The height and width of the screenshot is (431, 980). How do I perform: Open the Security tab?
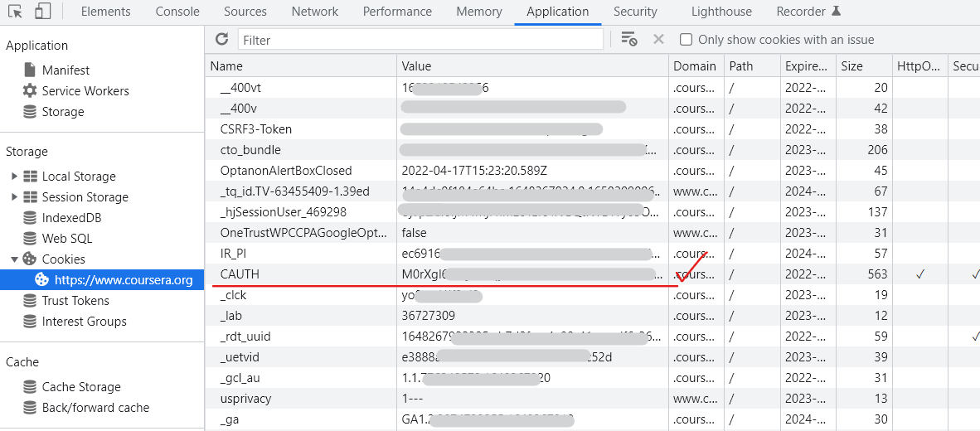(x=636, y=12)
